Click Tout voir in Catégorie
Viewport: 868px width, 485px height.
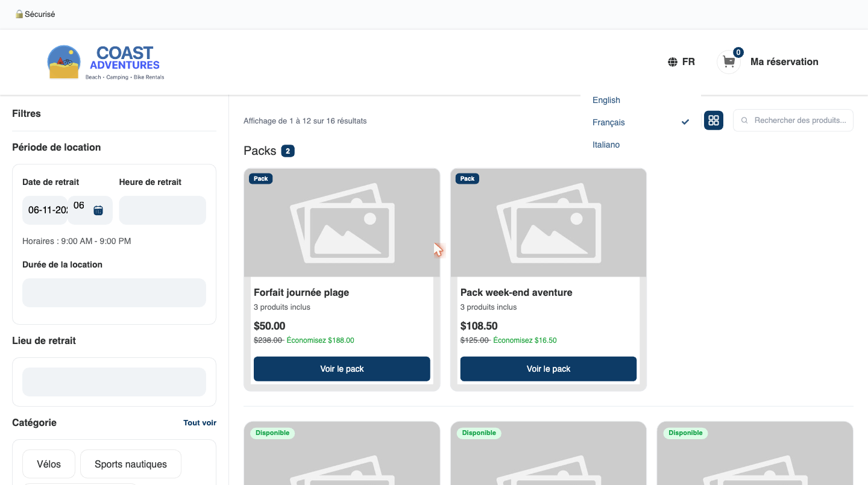pos(200,423)
